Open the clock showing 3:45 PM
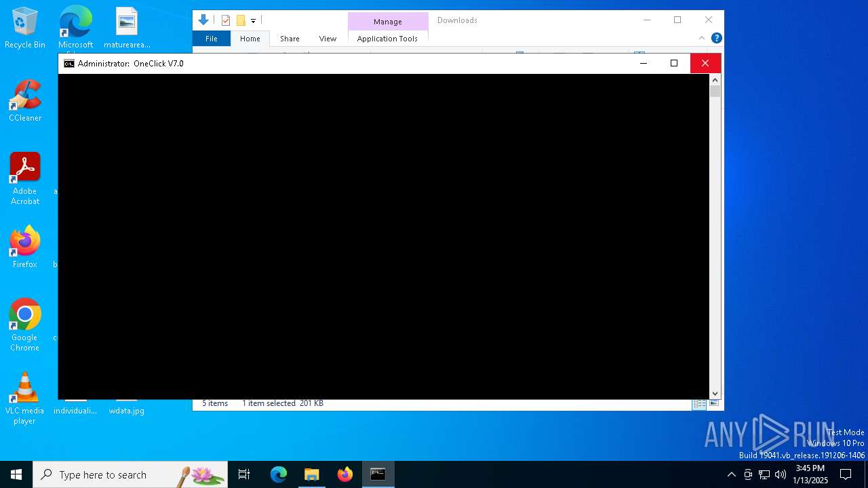 [x=810, y=474]
